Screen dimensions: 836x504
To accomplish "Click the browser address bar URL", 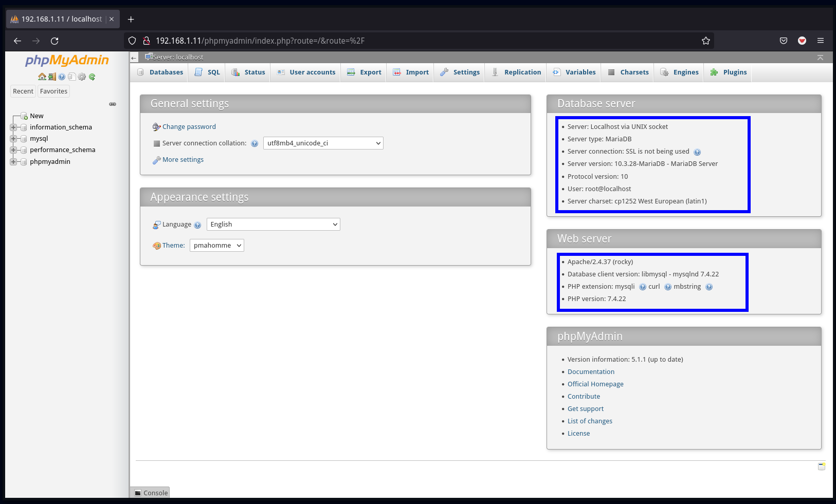I will tap(260, 41).
